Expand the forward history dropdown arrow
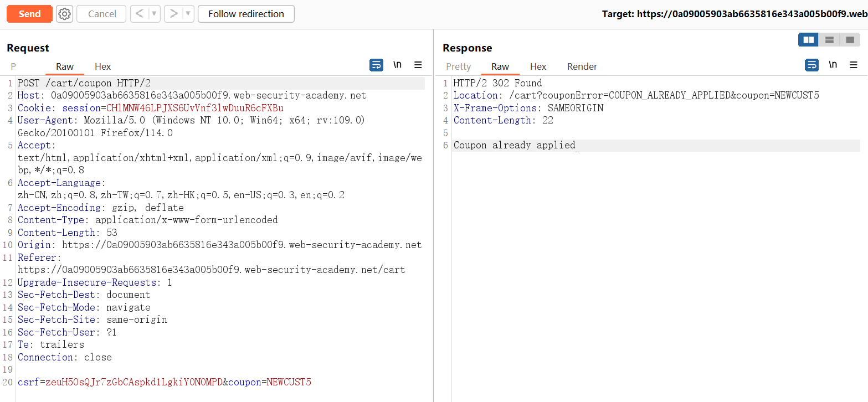The height and width of the screenshot is (402, 868). (x=188, y=14)
